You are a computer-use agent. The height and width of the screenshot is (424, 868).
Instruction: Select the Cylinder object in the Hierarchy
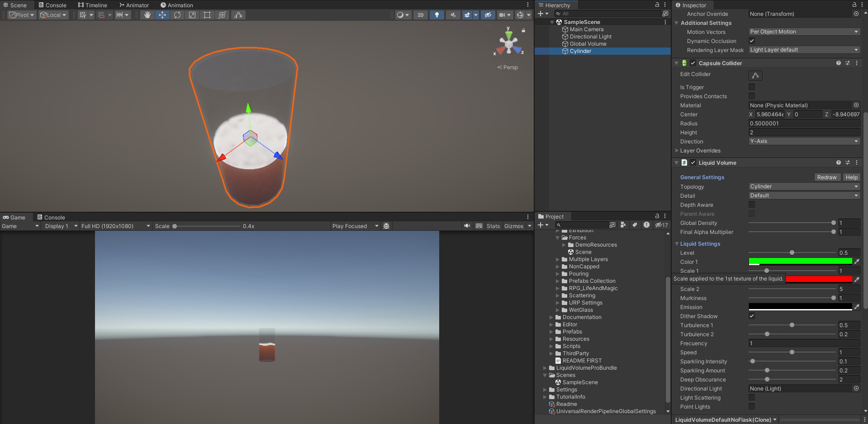pyautogui.click(x=580, y=51)
